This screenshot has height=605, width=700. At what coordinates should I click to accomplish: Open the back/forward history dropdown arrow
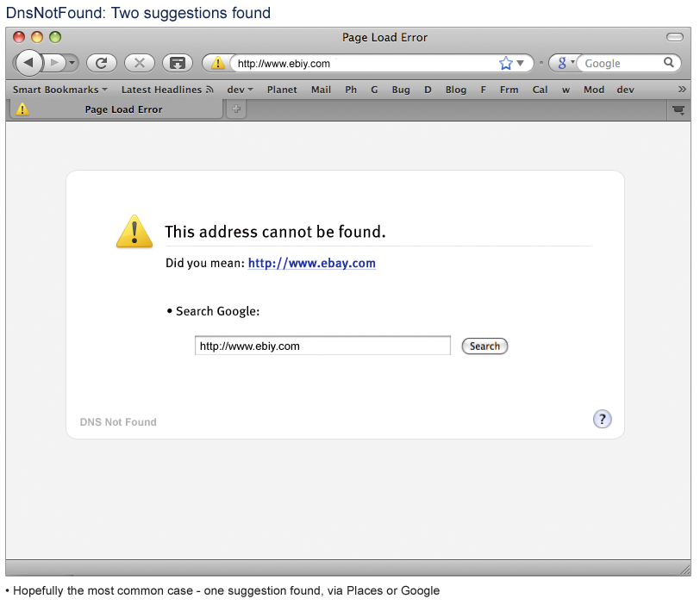click(71, 63)
